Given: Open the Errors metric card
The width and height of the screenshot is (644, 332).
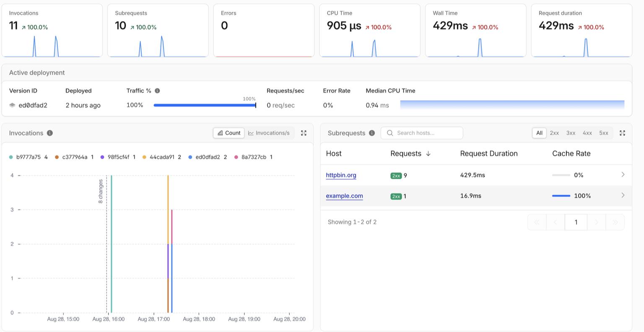Looking at the screenshot, I should tap(264, 30).
